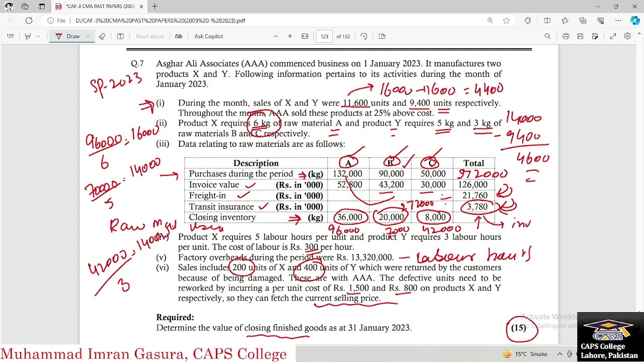
Task: Click the Fit to width icon
Action: (305, 36)
